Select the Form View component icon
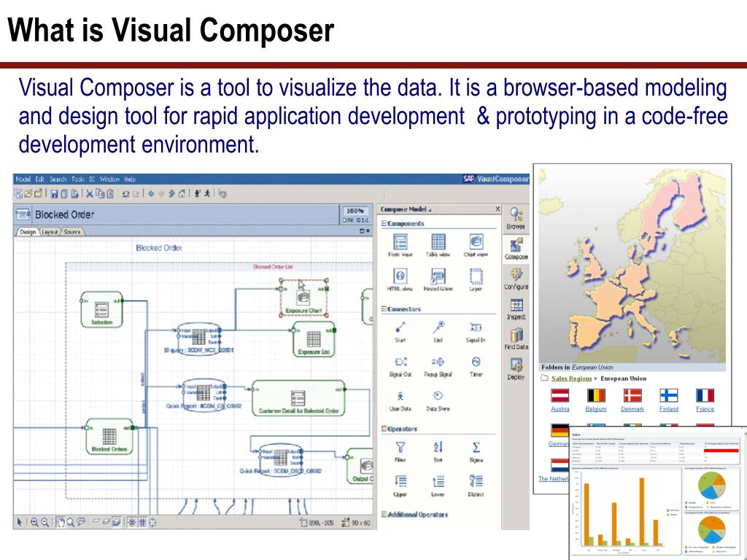This screenshot has height=560, width=747. pyautogui.click(x=400, y=242)
